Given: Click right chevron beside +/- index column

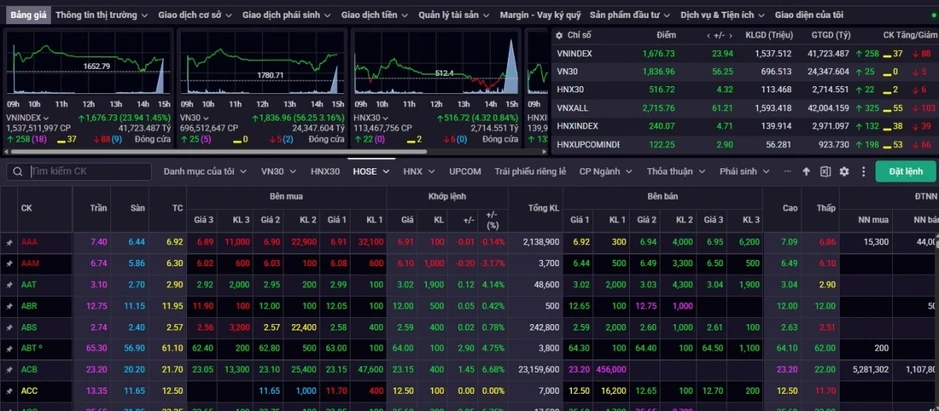Looking at the screenshot, I should [x=731, y=35].
